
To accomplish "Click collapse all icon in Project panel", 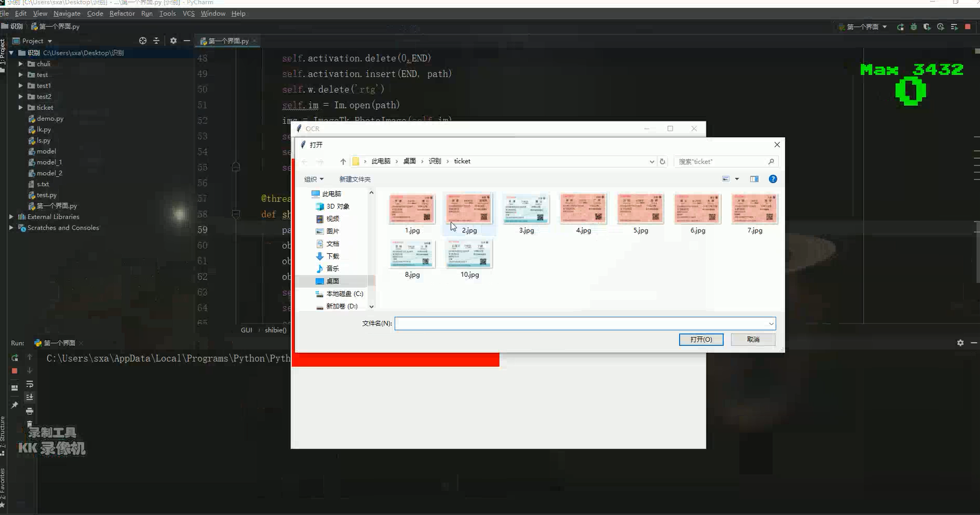I will click(x=156, y=41).
